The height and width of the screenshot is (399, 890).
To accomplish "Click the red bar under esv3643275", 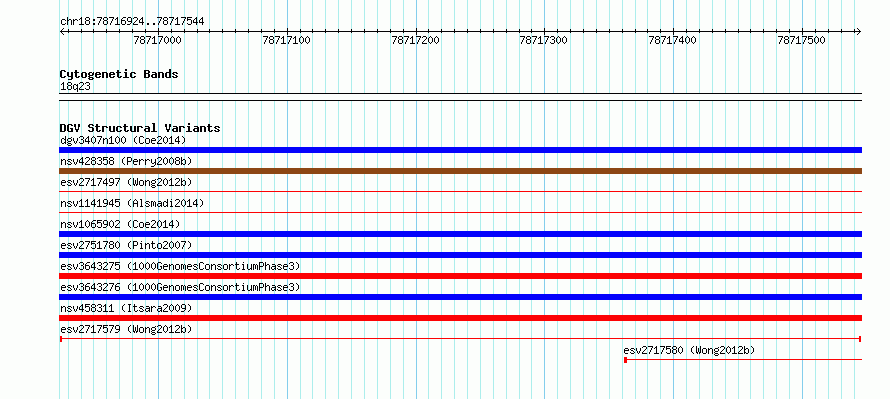I will [460, 276].
